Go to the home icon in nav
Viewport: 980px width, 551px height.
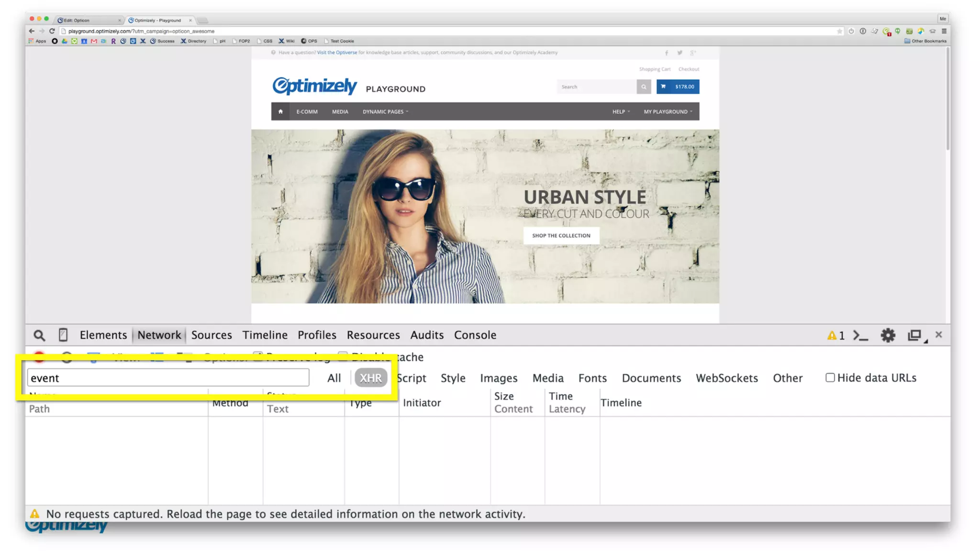pos(281,111)
